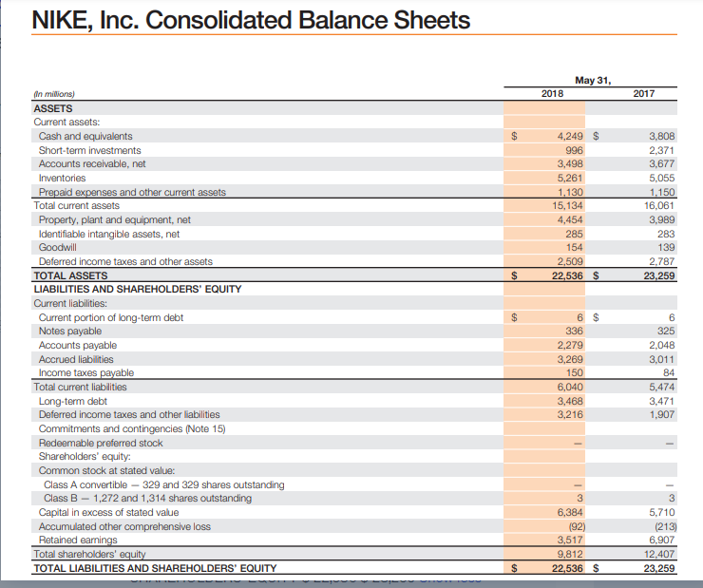Click 'Common stock at stated value:' label
Screen dimensions: 703x588
coord(106,471)
